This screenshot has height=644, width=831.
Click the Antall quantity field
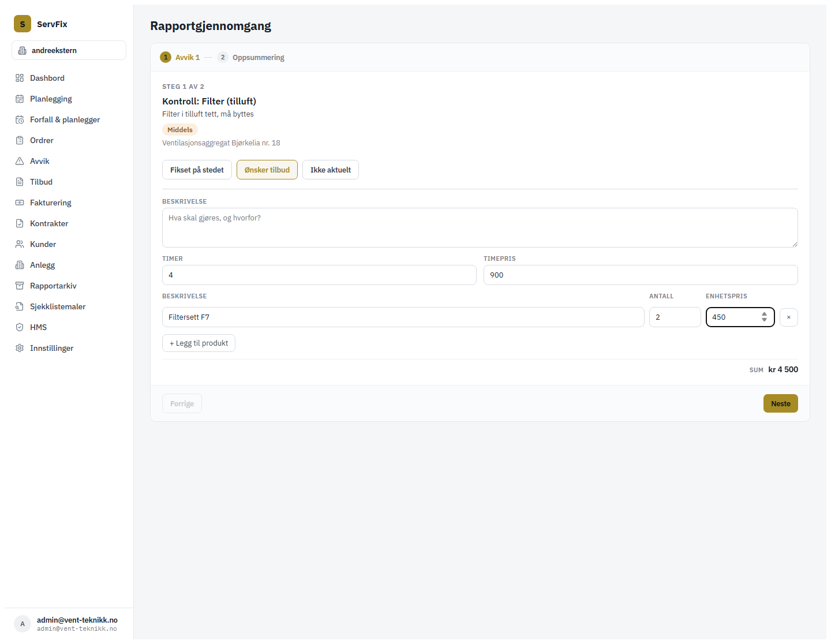click(675, 317)
